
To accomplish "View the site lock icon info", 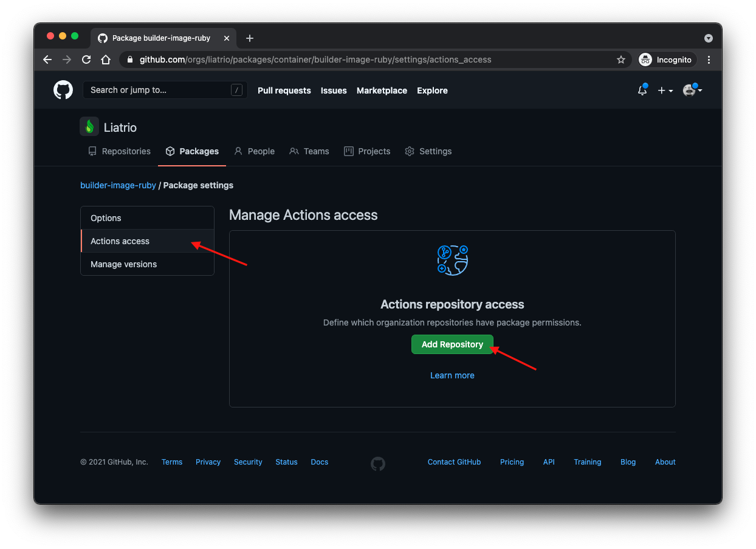I will 129,60.
